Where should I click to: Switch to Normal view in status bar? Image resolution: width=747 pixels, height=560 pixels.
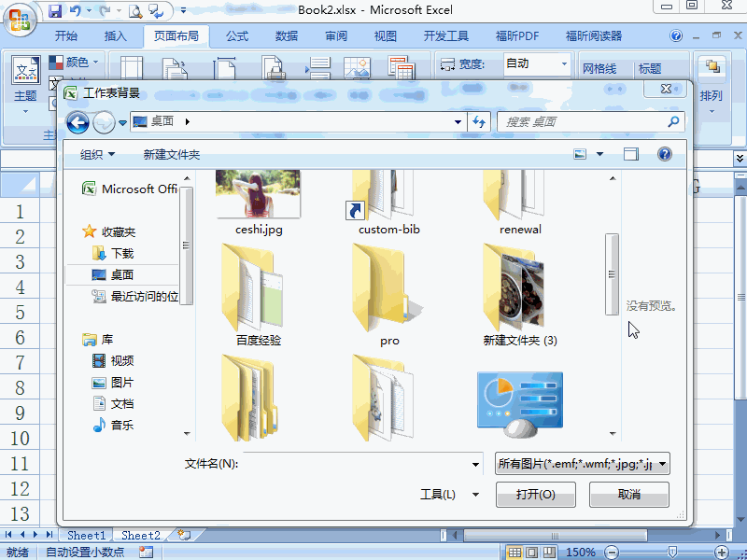coord(514,553)
